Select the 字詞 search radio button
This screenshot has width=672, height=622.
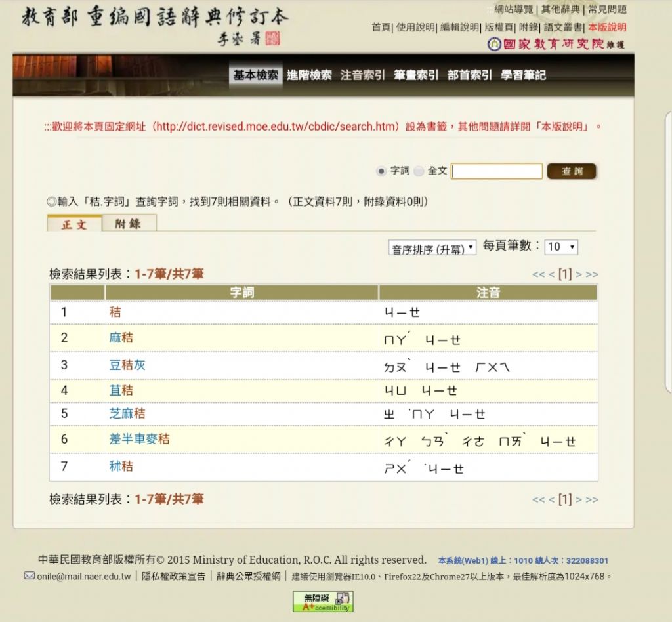click(381, 171)
